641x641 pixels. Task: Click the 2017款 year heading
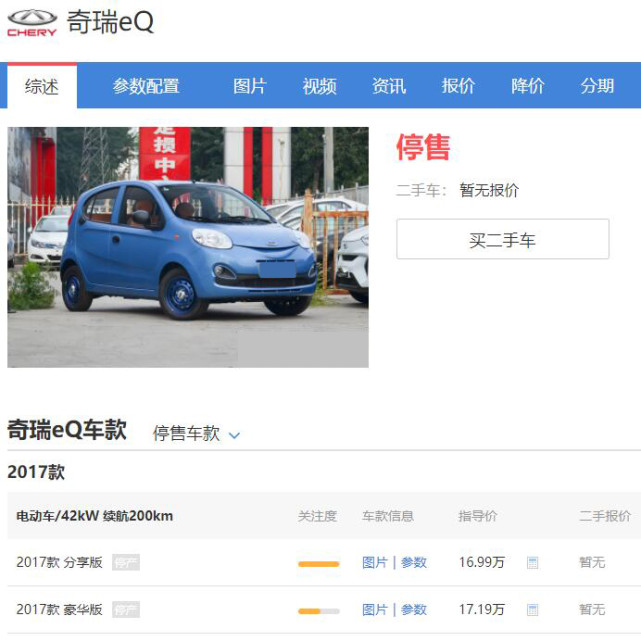tap(36, 472)
